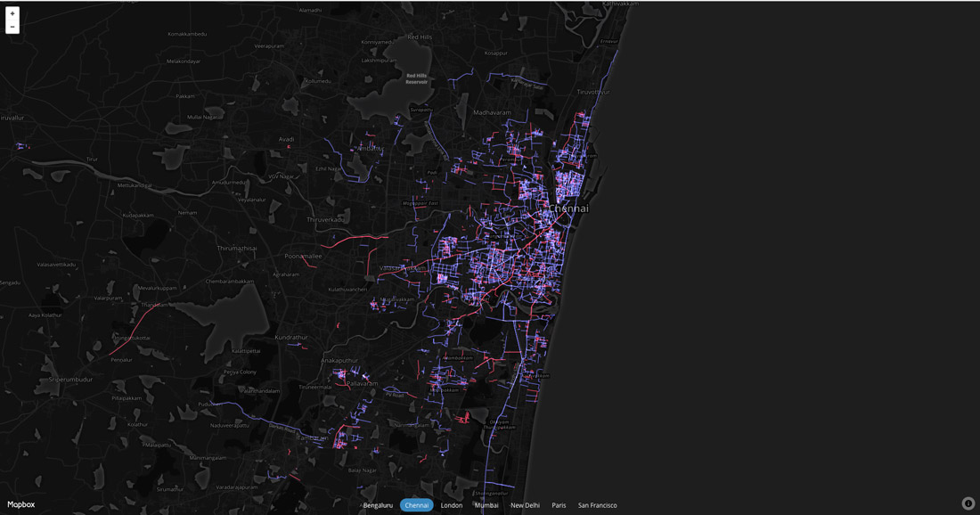Viewport: 980px width, 515px height.
Task: Select the Pallavaram label on map
Action: [362, 383]
